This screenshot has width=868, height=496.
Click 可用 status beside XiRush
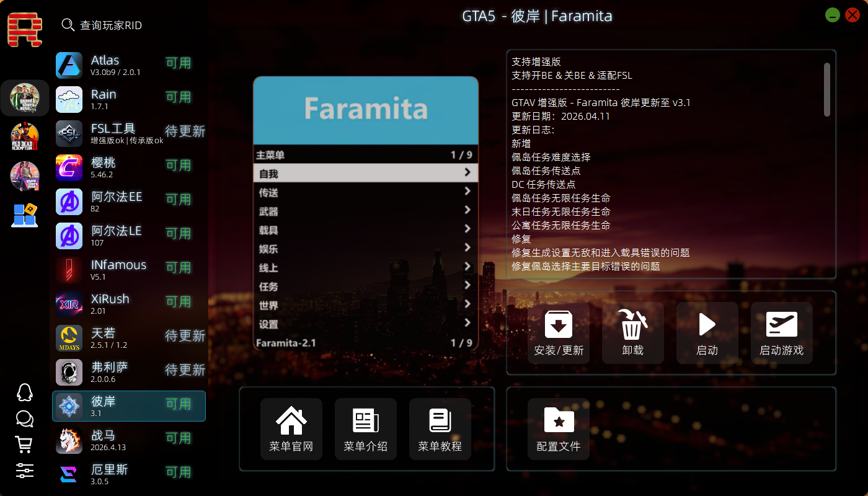(178, 302)
